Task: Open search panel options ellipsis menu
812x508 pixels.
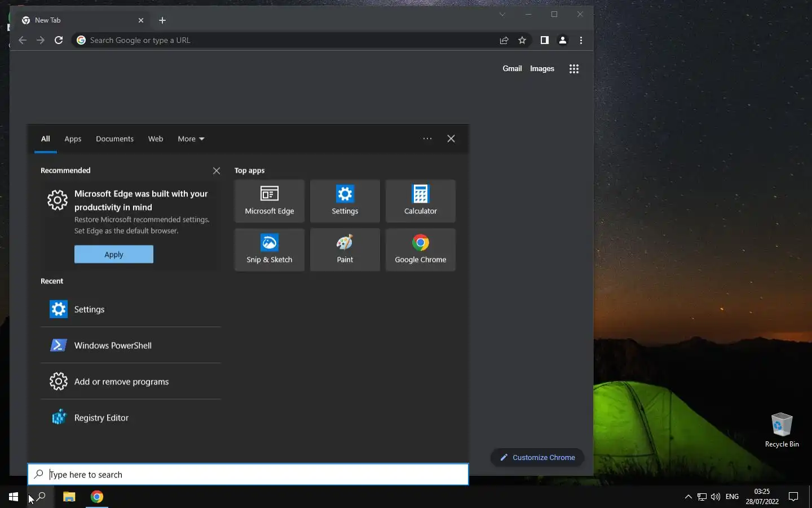Action: point(427,139)
